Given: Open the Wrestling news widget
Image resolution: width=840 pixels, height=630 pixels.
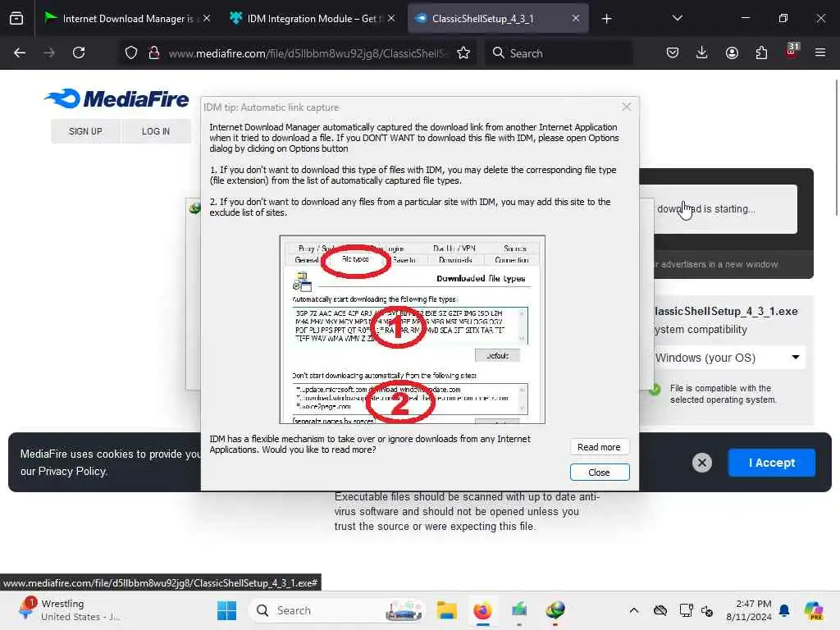Looking at the screenshot, I should (70, 610).
